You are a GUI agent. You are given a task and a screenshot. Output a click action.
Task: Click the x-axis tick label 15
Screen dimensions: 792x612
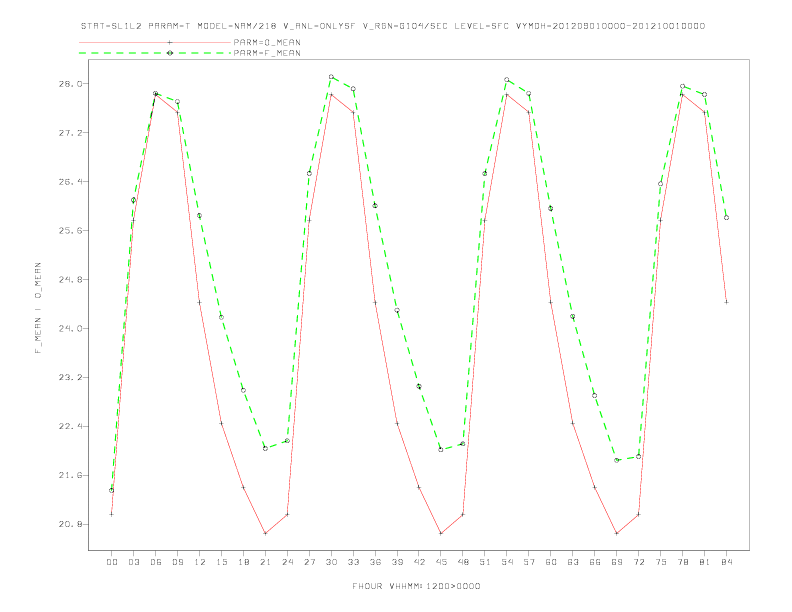coord(221,562)
